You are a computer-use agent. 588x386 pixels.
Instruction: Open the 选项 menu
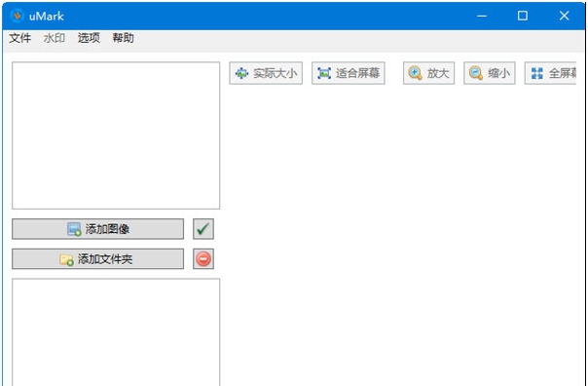(89, 38)
